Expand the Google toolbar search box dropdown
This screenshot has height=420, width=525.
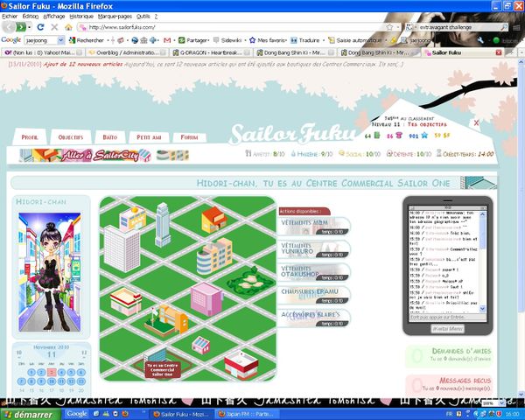(61, 40)
